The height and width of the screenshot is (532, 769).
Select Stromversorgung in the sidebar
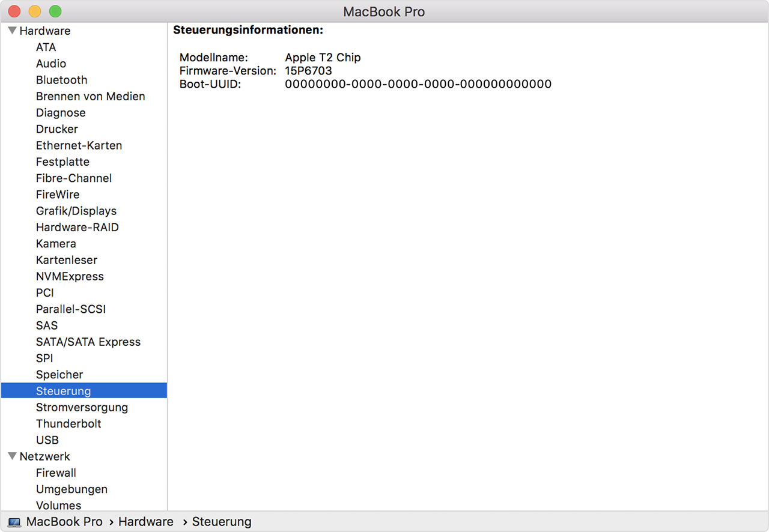[82, 407]
